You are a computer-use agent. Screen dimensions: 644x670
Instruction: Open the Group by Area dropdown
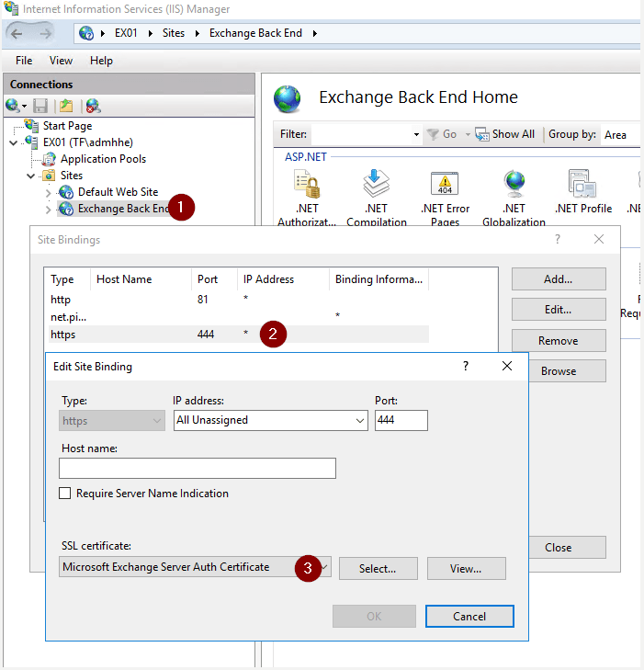pos(620,135)
